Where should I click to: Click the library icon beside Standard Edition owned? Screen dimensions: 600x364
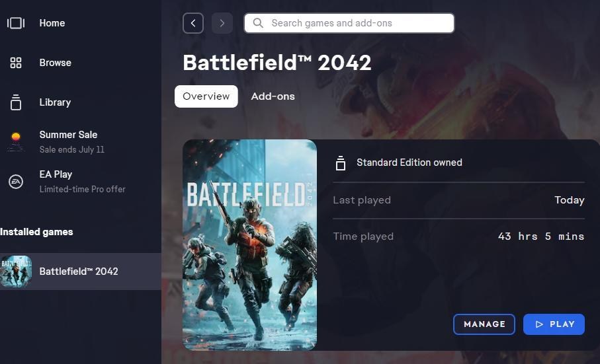click(x=341, y=163)
